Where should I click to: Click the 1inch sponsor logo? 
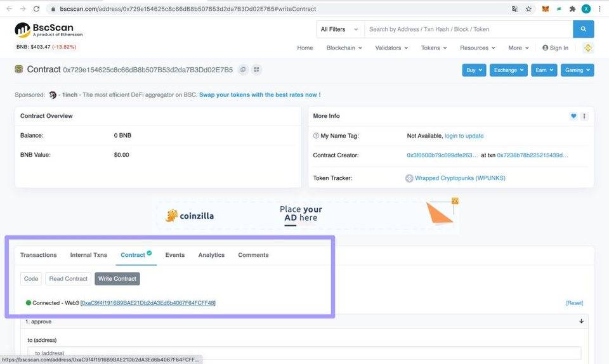point(53,94)
